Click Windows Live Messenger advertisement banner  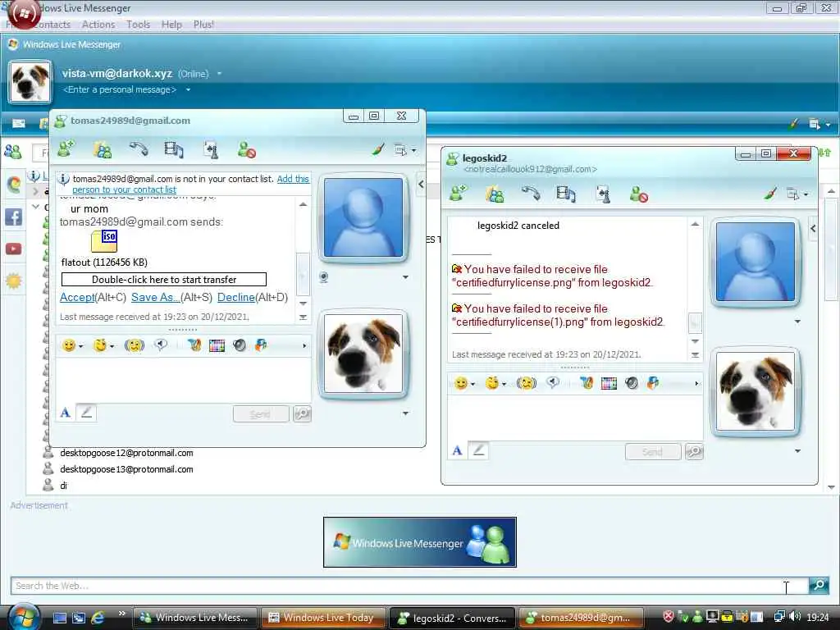420,542
